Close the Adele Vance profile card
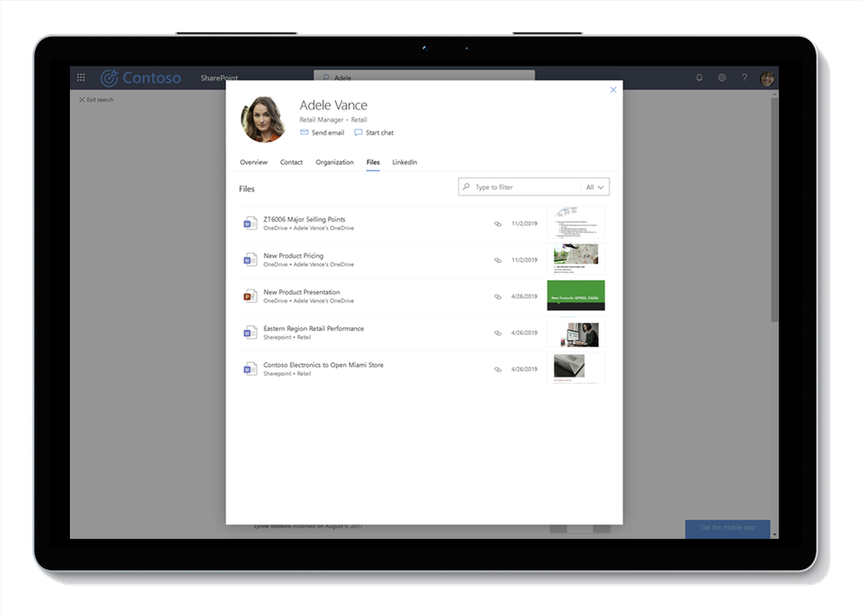863x616 pixels. point(613,90)
